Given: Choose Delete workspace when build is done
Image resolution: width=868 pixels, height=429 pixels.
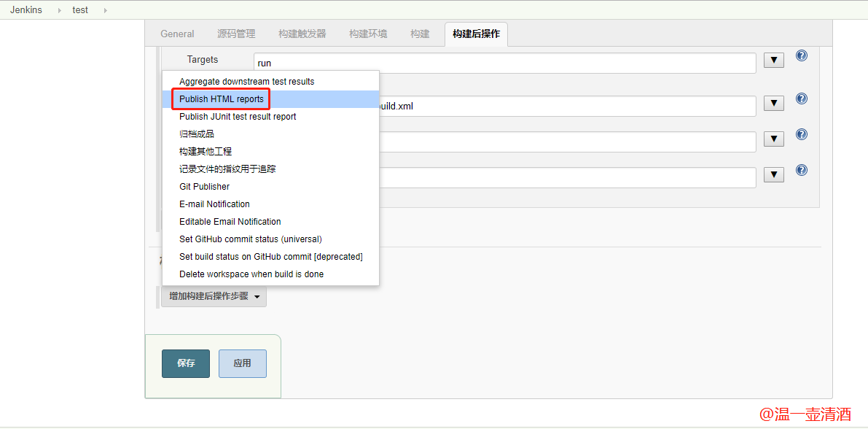Looking at the screenshot, I should tap(270, 274).
